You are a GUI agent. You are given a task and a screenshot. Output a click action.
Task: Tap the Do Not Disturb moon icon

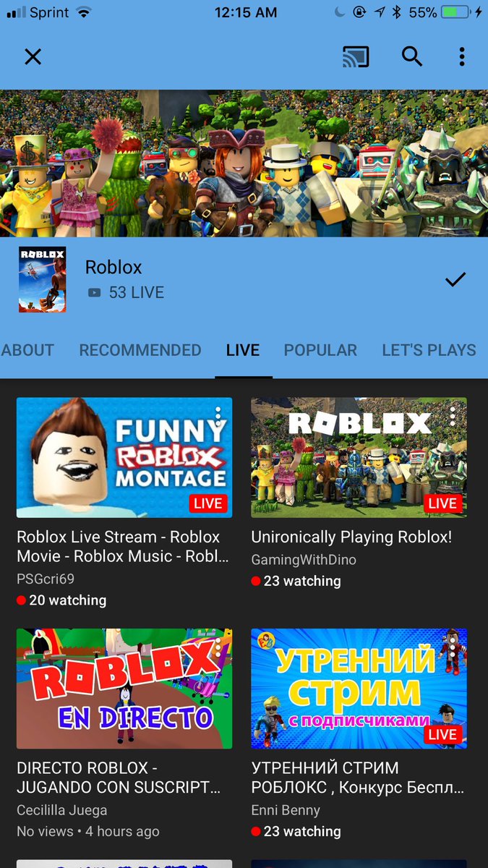tap(341, 12)
